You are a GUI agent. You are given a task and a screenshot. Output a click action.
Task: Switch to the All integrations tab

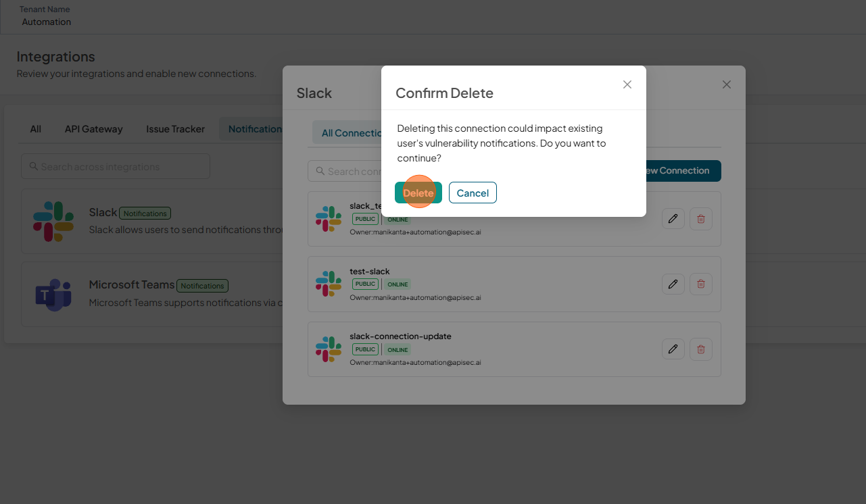(36, 129)
